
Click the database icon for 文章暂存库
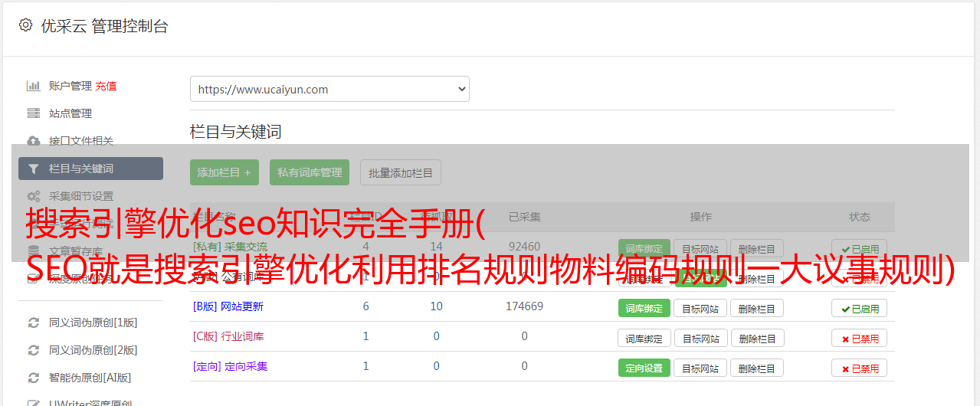click(x=33, y=250)
